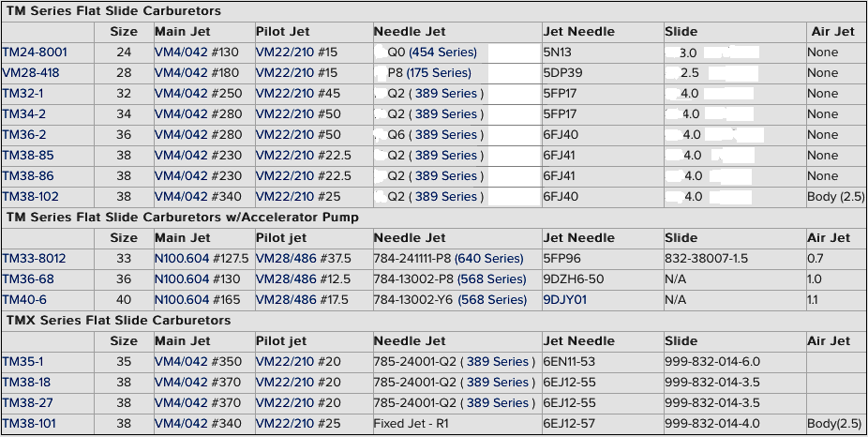The height and width of the screenshot is (437, 868).
Task: Open the 640 Series needle jet link
Action: click(x=488, y=259)
